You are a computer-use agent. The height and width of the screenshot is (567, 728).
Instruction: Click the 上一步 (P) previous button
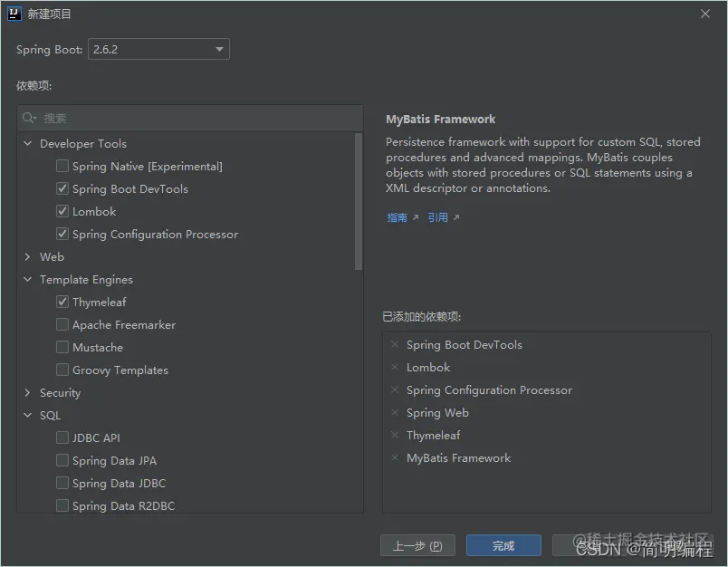(x=417, y=545)
